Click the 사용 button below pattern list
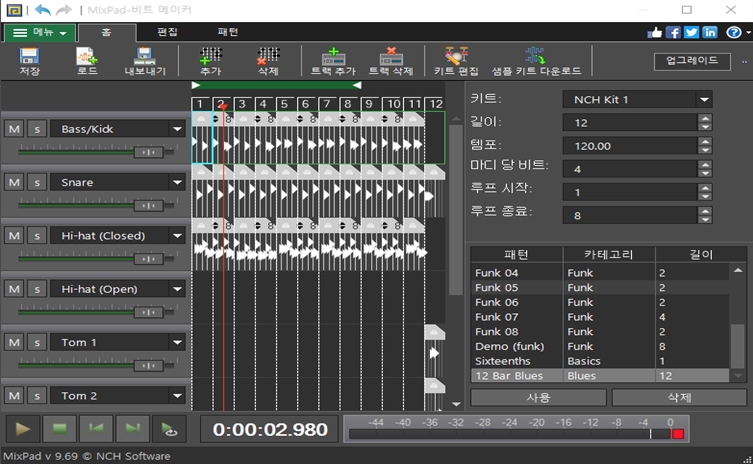The height and width of the screenshot is (464, 753). (x=538, y=397)
